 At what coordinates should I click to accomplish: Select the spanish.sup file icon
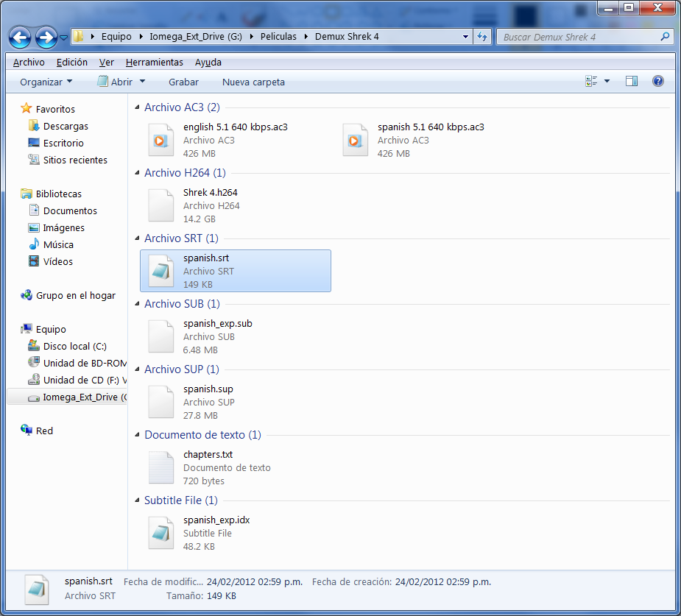(x=161, y=402)
